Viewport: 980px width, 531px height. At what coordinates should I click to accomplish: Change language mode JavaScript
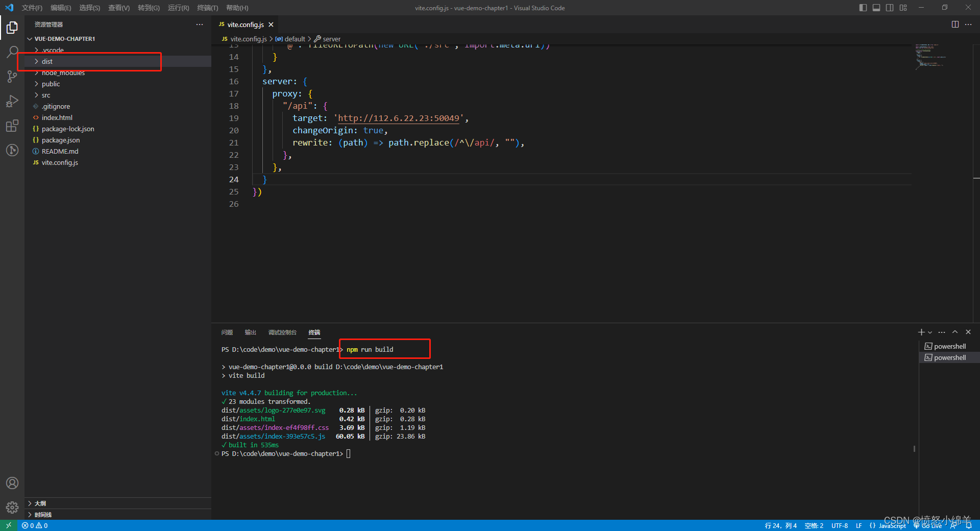(892, 525)
